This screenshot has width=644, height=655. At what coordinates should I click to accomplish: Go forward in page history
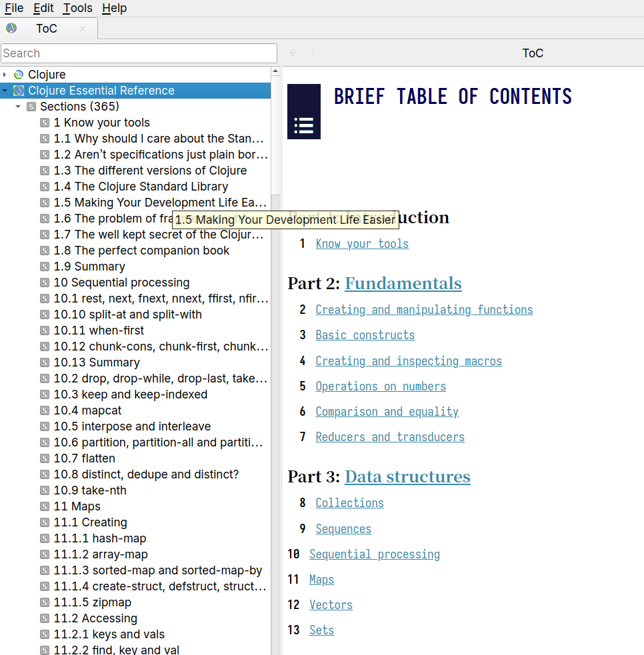point(311,53)
